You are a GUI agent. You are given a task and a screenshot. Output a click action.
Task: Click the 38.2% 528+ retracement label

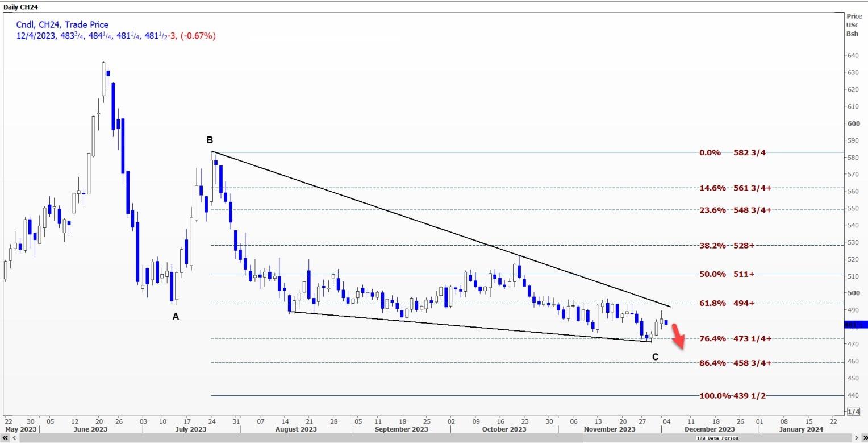click(x=727, y=246)
